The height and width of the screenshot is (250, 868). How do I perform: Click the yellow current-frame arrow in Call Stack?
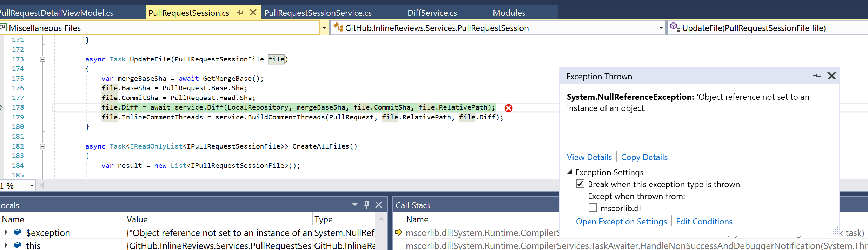tap(398, 232)
